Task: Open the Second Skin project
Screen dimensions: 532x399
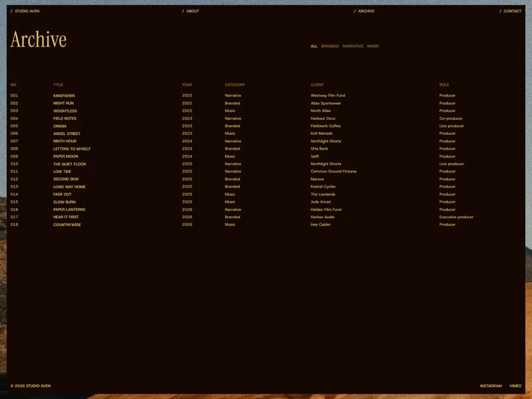Action: pyautogui.click(x=66, y=179)
